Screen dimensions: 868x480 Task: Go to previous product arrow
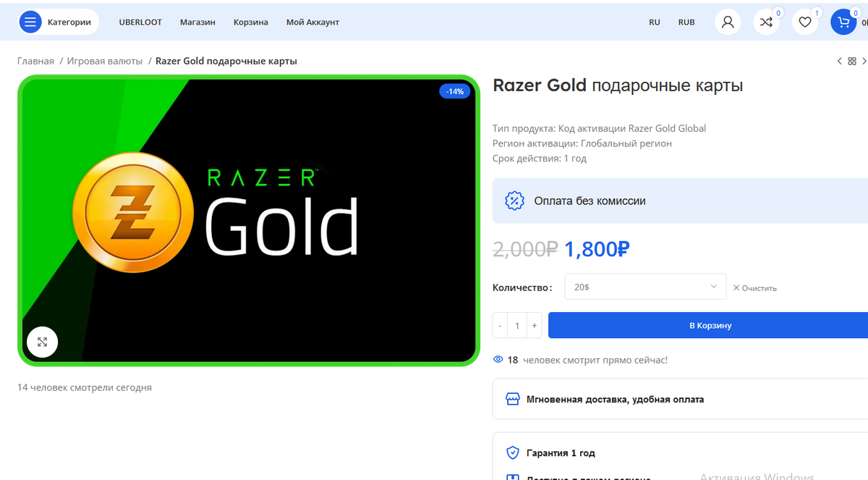(x=839, y=62)
